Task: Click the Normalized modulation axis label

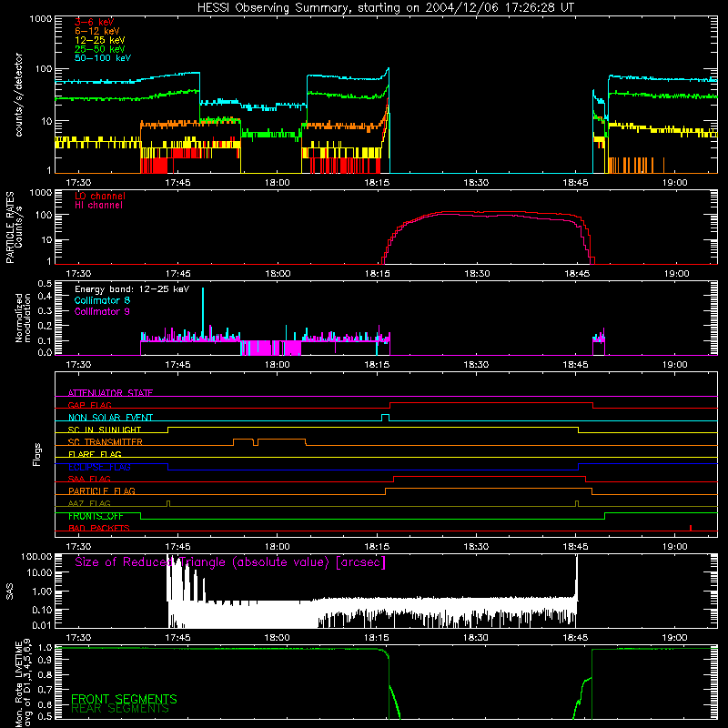Action: coord(23,318)
